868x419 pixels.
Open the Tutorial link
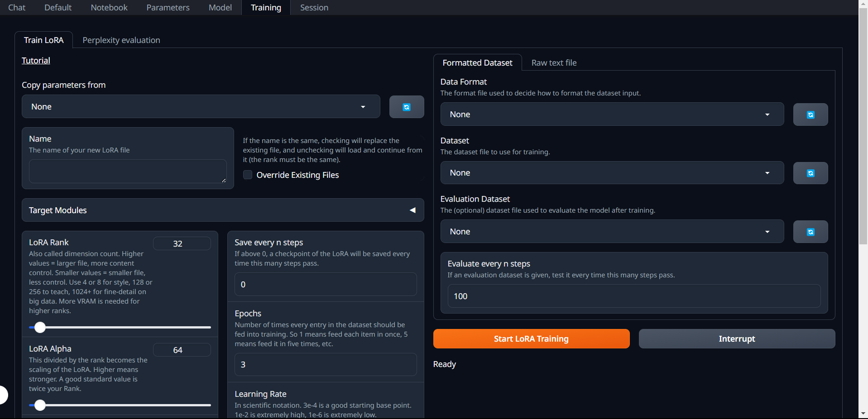click(36, 61)
